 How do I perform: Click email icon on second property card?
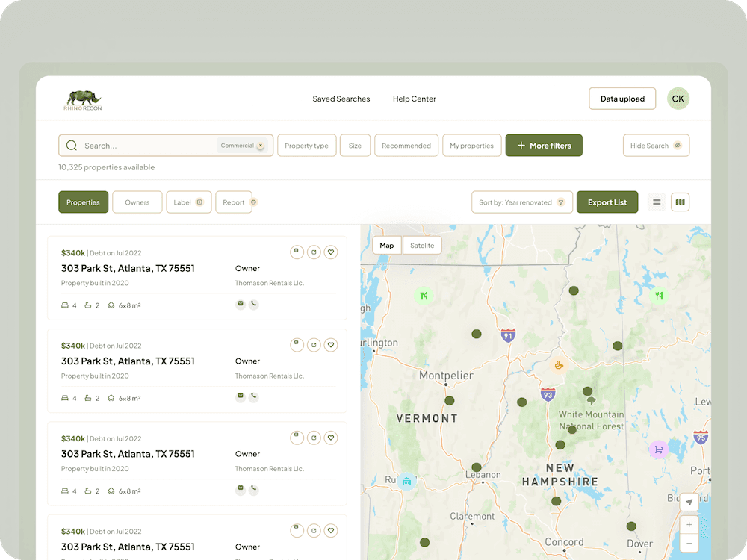pos(241,396)
